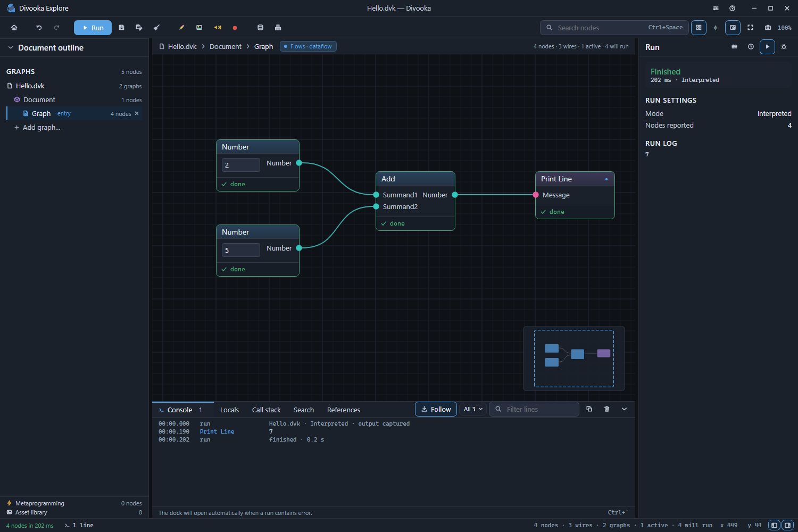Switch to the References tab
Viewport: 798px width, 532px height.
343,410
